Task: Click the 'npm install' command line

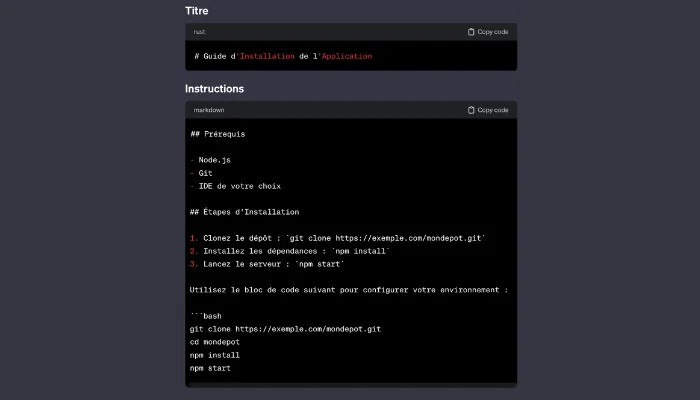Action: tap(215, 355)
